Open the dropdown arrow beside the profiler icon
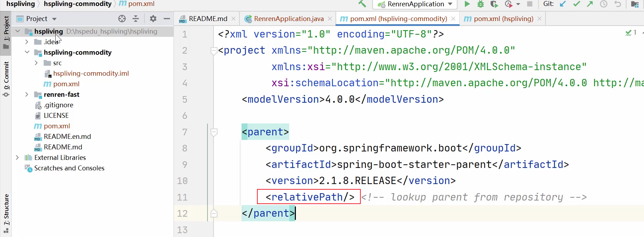The image size is (644, 237). 518,5
